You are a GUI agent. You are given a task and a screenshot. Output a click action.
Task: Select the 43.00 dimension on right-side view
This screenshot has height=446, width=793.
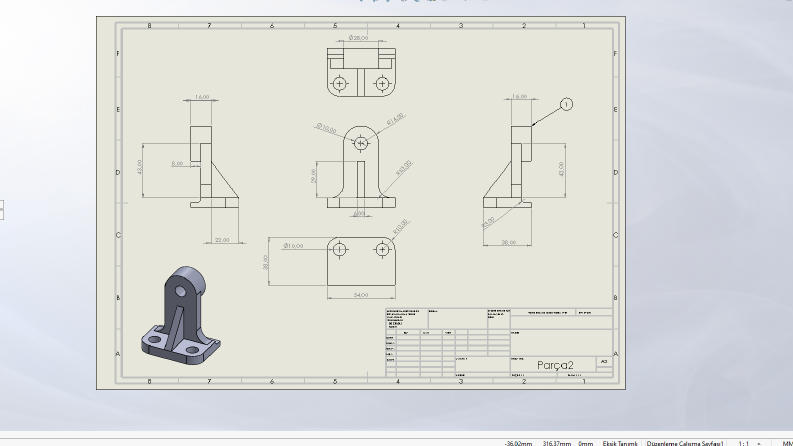561,169
